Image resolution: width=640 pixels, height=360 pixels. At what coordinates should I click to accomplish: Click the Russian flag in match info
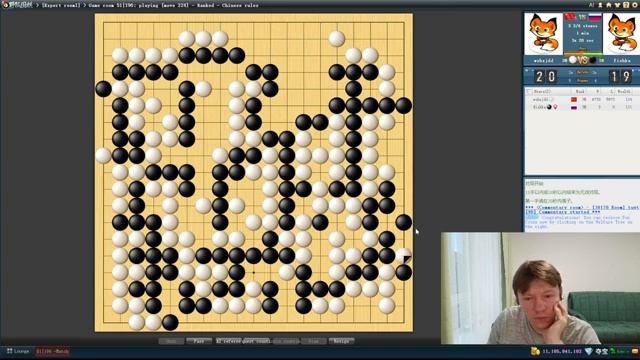(x=595, y=17)
